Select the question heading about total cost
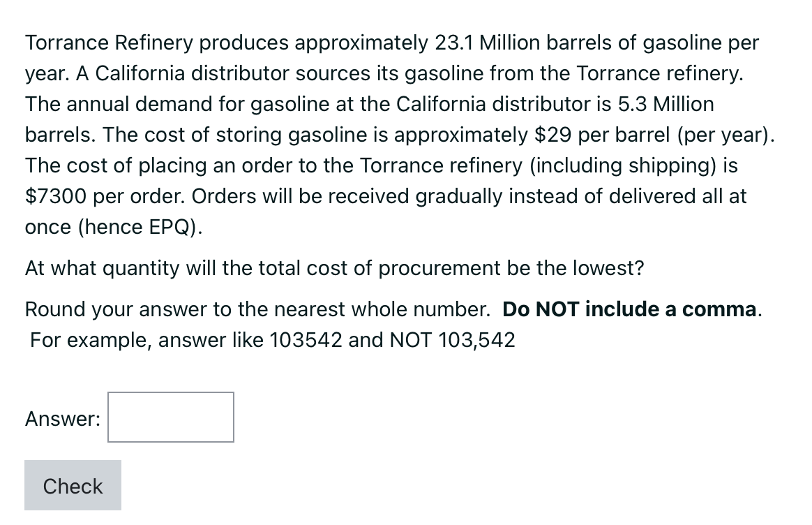812x525 pixels. (x=334, y=268)
